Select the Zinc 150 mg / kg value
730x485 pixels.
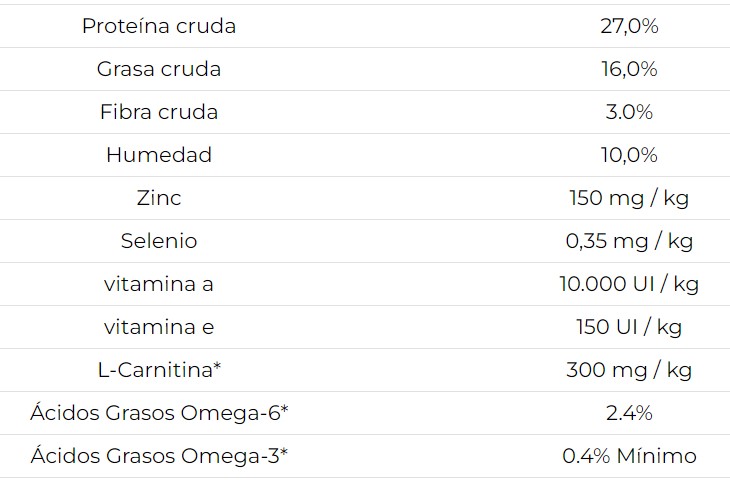click(629, 198)
